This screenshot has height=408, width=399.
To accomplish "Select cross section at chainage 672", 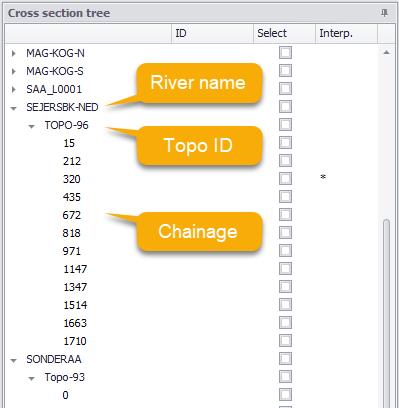I will pos(72,215).
